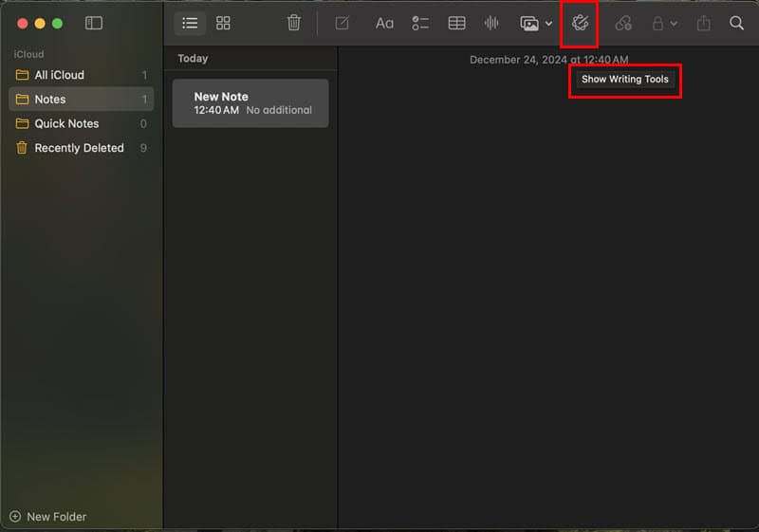This screenshot has width=759, height=532.
Task: Add a link with the link icon
Action: pyautogui.click(x=623, y=23)
